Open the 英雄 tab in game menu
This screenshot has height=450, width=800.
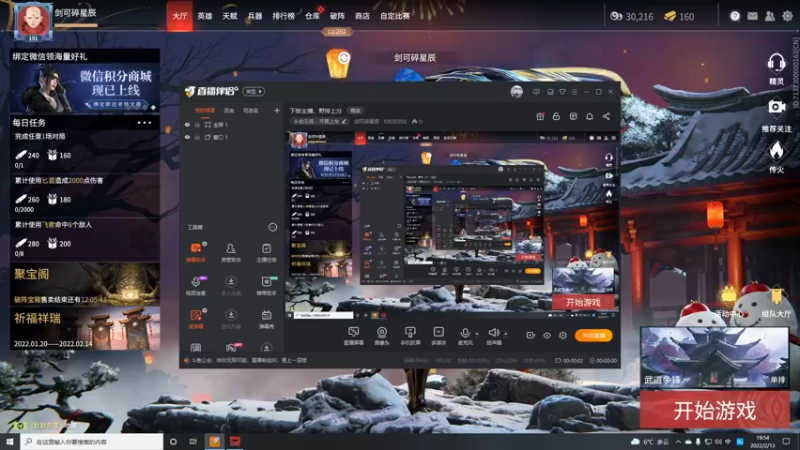pos(205,16)
